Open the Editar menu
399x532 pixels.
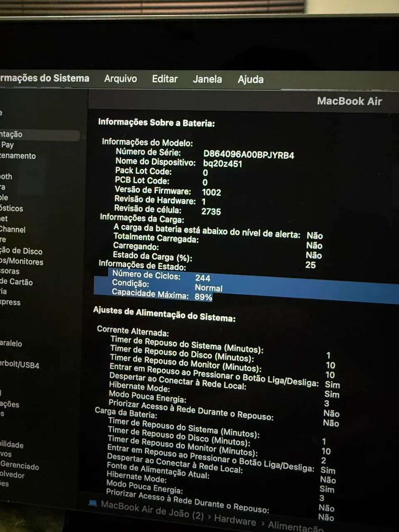coord(165,79)
